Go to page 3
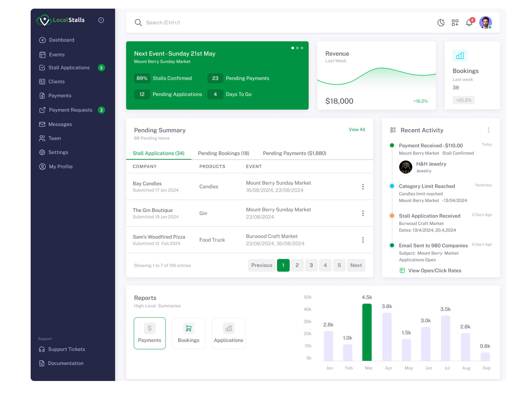This screenshot has width=532, height=403. tap(311, 265)
